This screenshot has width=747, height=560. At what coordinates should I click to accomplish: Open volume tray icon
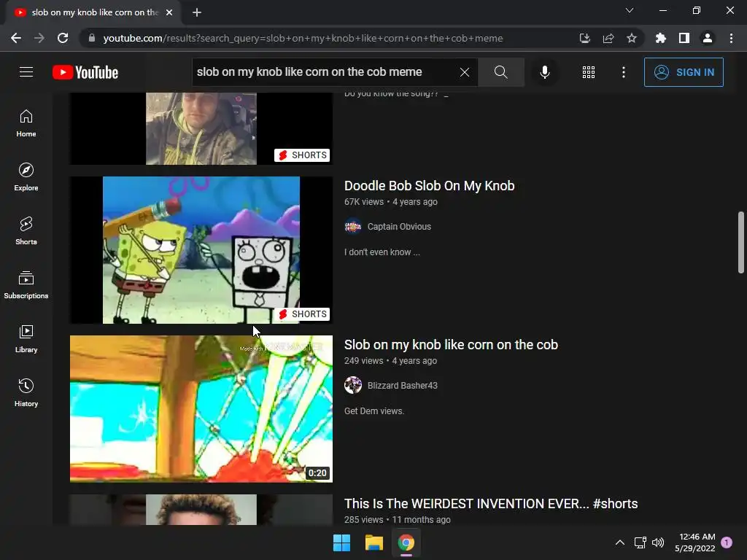tap(658, 542)
